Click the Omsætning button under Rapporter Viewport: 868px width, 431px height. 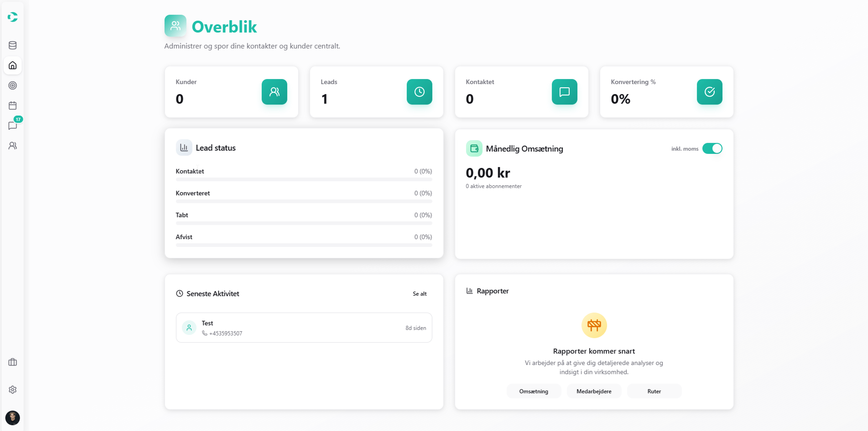pyautogui.click(x=534, y=391)
